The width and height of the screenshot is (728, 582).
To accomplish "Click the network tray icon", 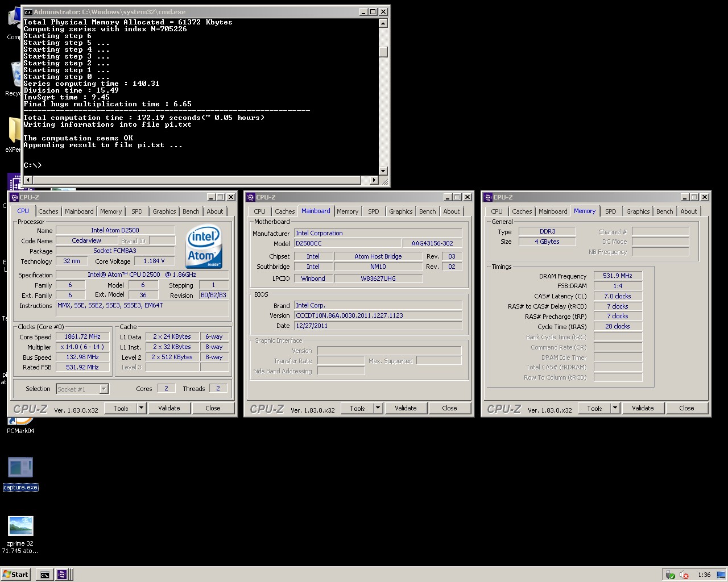I will (671, 575).
